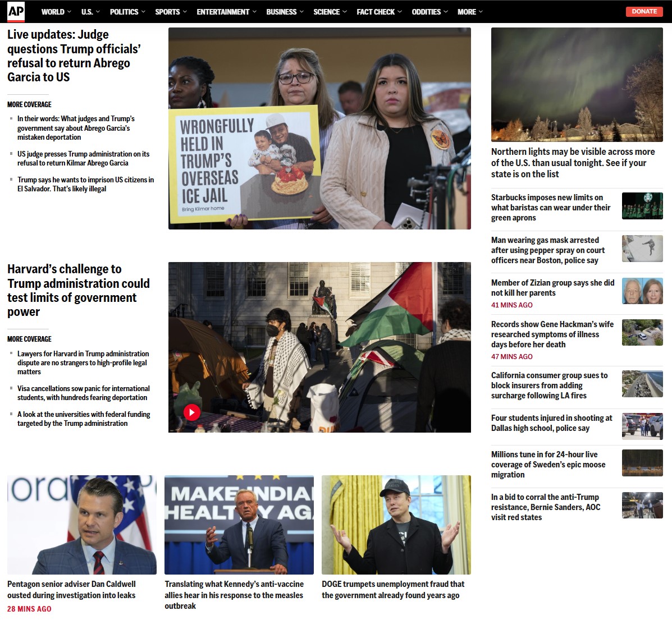Read Sweden's moose migration headline
The image size is (672, 629).
[x=548, y=465]
